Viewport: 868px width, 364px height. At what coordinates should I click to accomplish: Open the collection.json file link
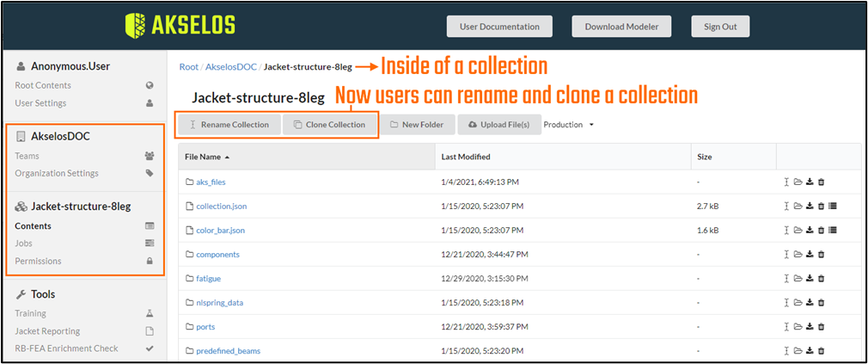click(222, 207)
